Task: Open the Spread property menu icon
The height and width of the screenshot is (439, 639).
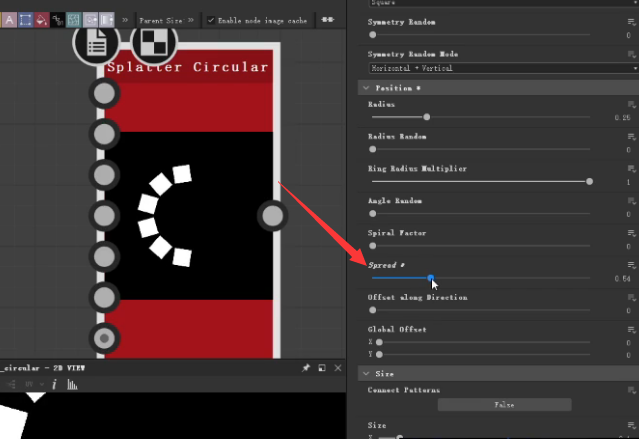Action: click(632, 265)
